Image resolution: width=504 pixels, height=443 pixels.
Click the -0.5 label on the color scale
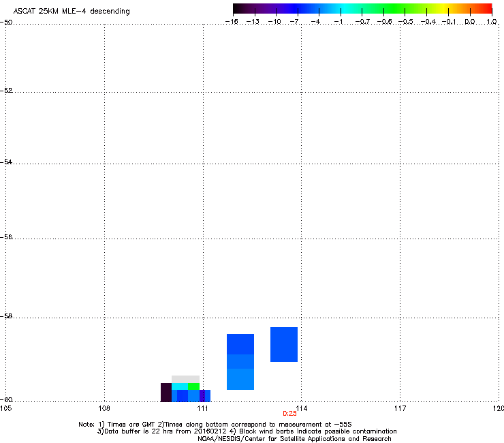pos(406,22)
